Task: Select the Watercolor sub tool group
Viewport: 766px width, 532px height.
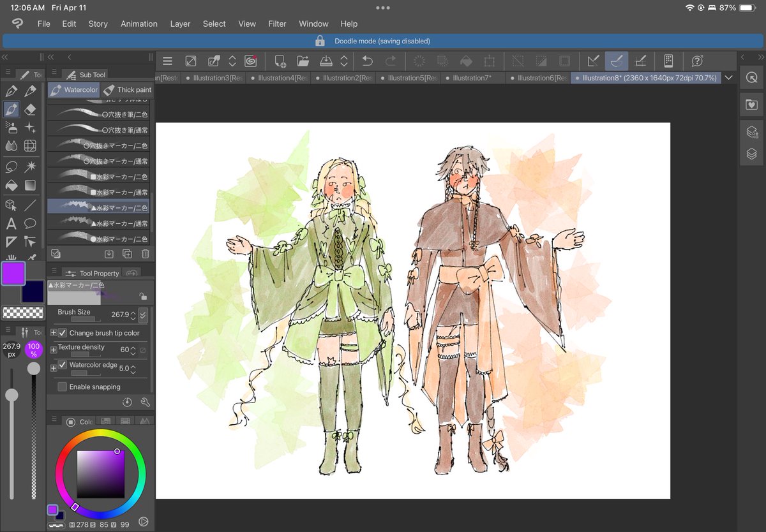Action: tap(73, 90)
